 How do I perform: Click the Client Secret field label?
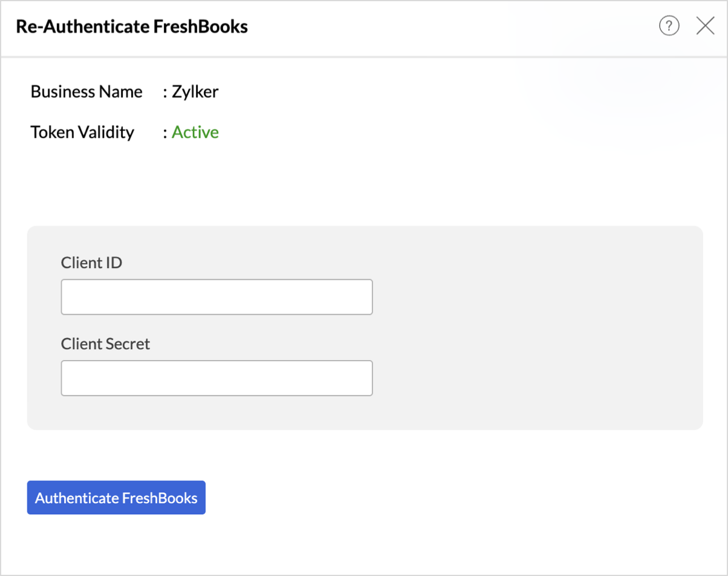[105, 344]
